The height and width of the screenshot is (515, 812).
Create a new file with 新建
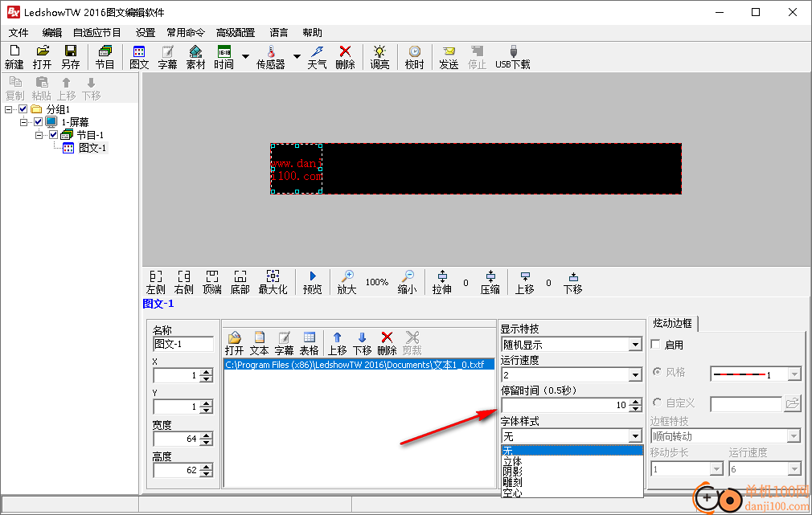(14, 57)
